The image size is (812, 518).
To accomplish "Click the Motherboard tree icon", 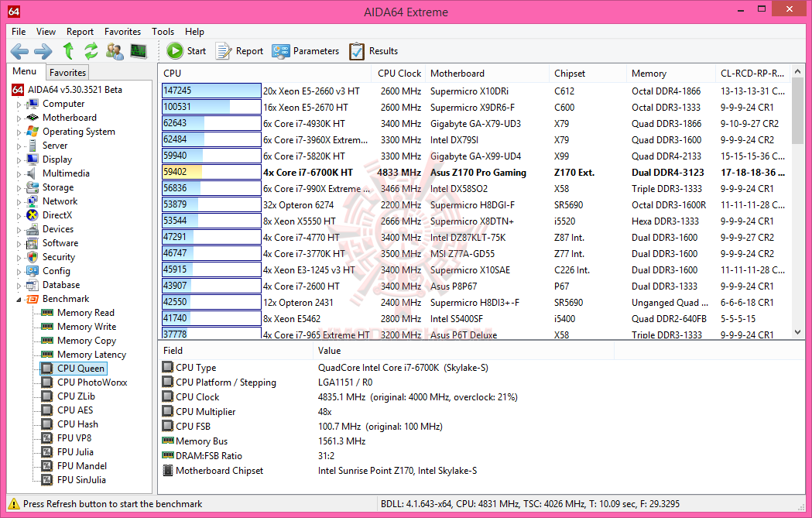I will 33,118.
